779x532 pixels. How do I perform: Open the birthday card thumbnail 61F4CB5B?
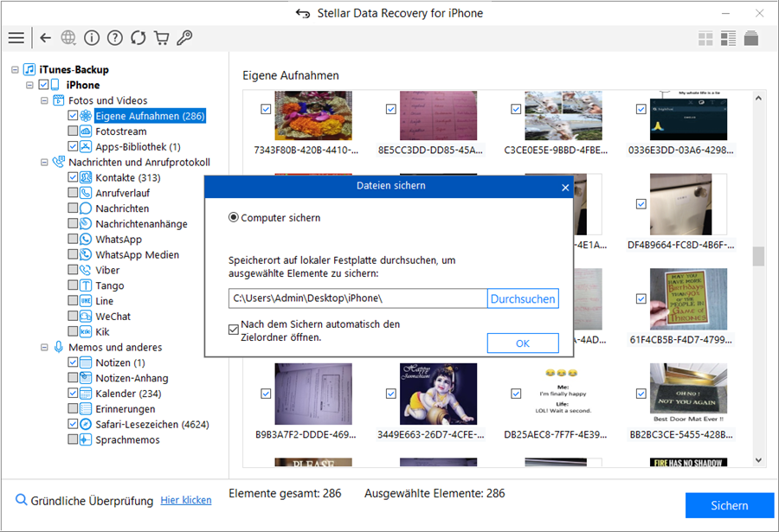(x=689, y=299)
